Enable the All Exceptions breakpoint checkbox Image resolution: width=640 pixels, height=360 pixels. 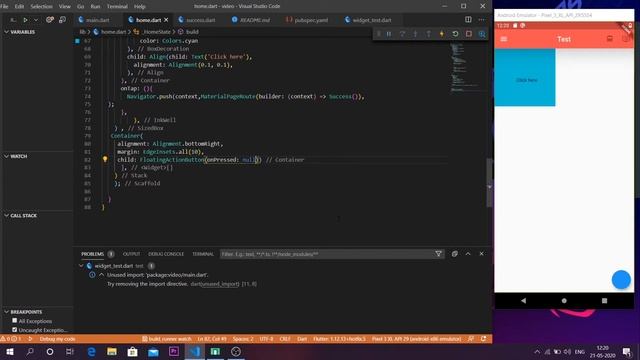click(15, 321)
